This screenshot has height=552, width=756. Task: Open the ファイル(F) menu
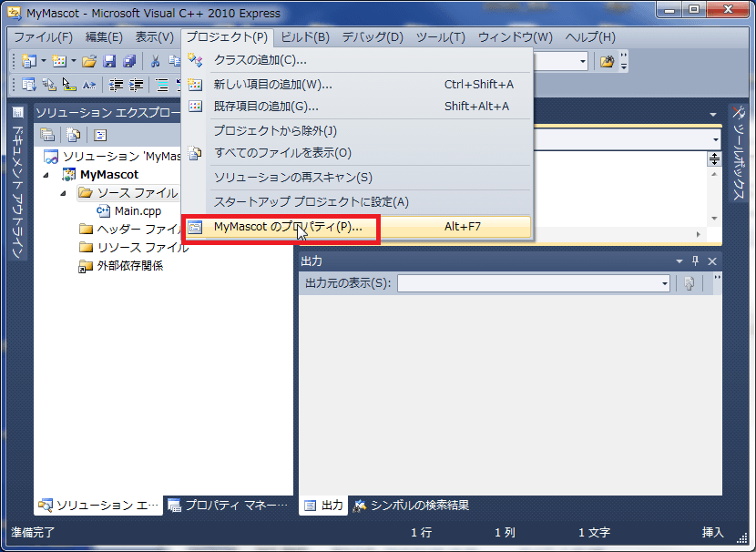pyautogui.click(x=43, y=37)
